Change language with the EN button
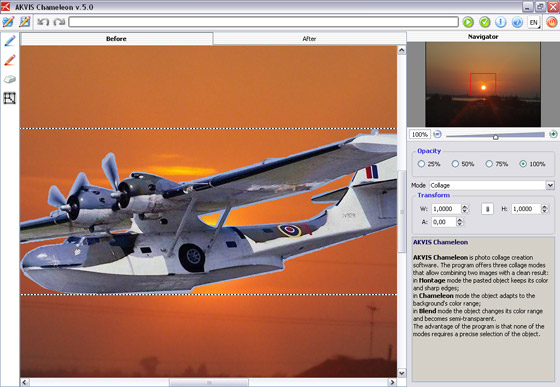Viewport: 560px width, 387px height. point(534,22)
